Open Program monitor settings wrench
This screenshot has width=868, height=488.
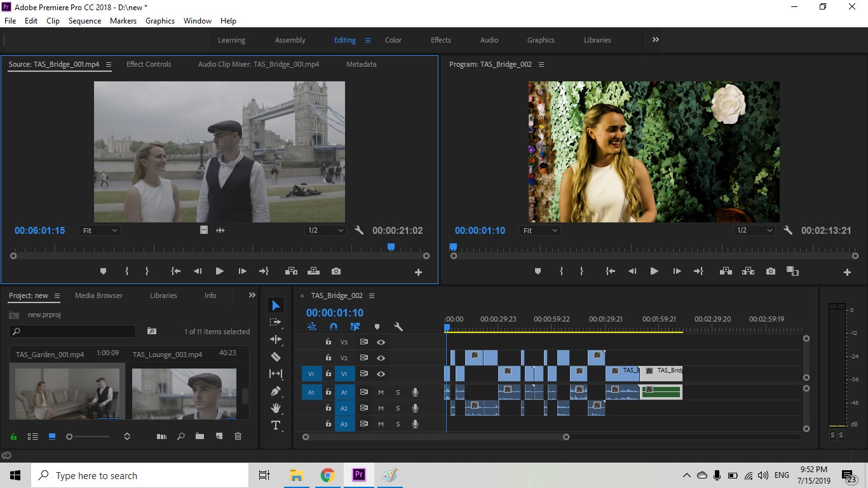coord(788,231)
